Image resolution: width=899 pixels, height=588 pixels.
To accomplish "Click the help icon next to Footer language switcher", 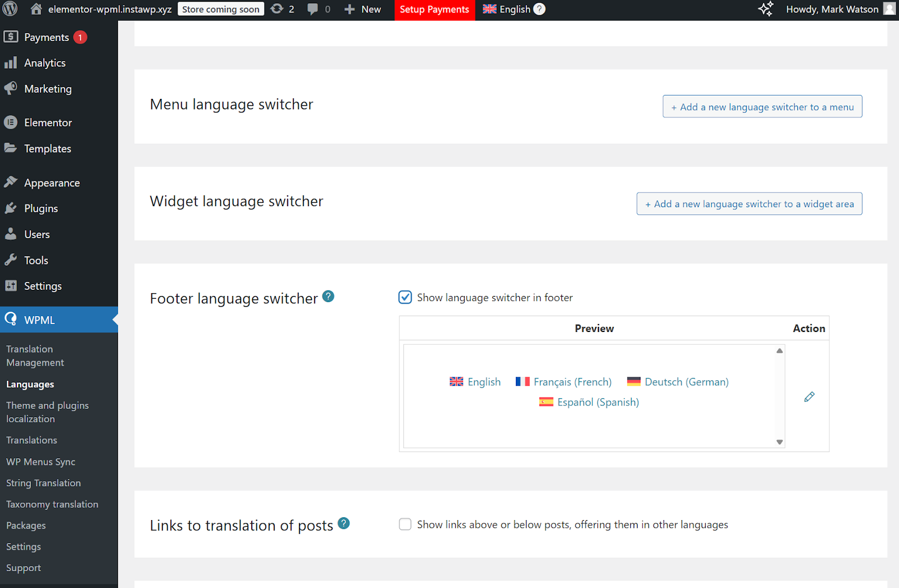I will [x=329, y=297].
